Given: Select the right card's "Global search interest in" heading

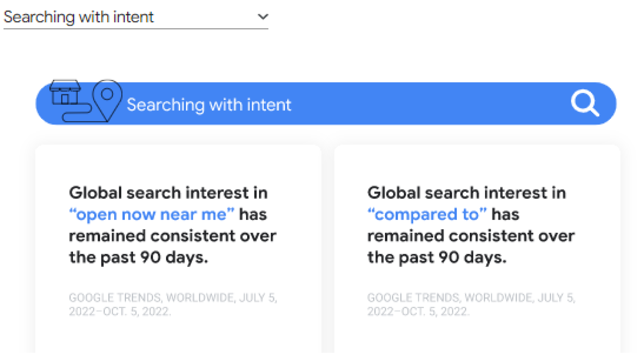Looking at the screenshot, I should (x=467, y=193).
